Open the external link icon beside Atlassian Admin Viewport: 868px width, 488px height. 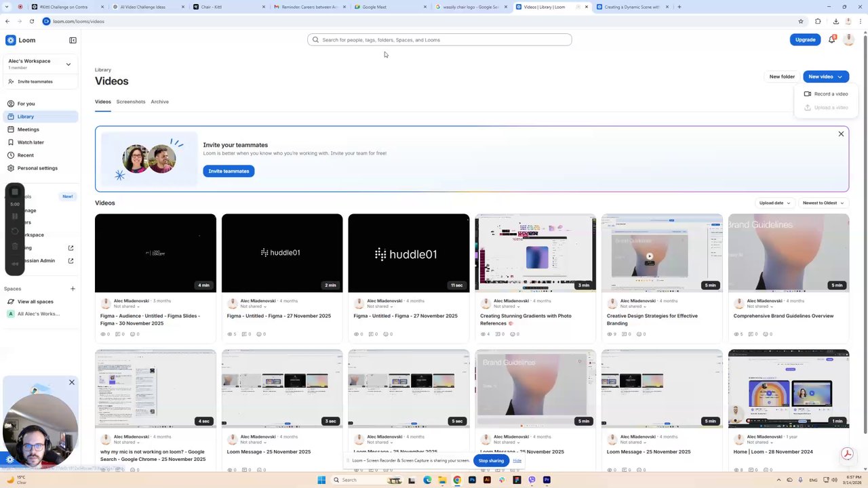point(71,260)
